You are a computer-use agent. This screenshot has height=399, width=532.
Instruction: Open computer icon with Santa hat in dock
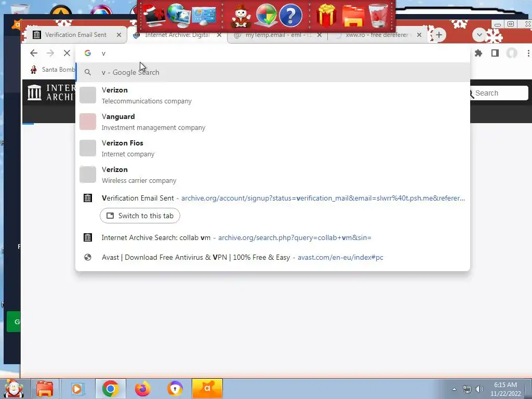click(154, 15)
